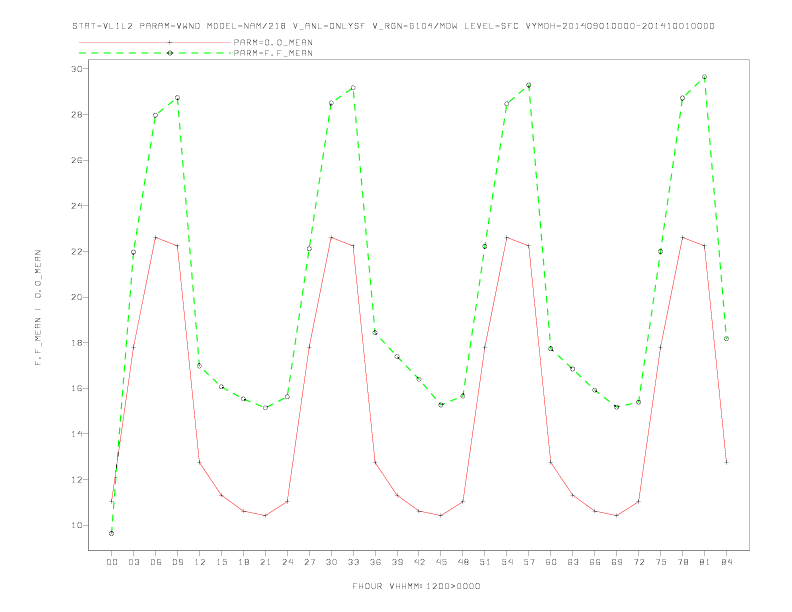
Task: Click the PARM=F.F_MEAN legend label
Action: click(x=273, y=53)
